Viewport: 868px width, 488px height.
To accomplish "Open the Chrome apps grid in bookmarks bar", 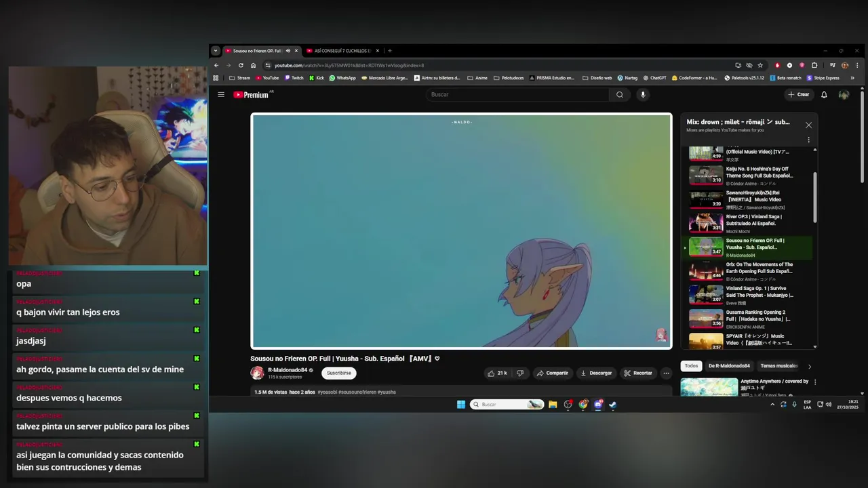I will coord(216,78).
